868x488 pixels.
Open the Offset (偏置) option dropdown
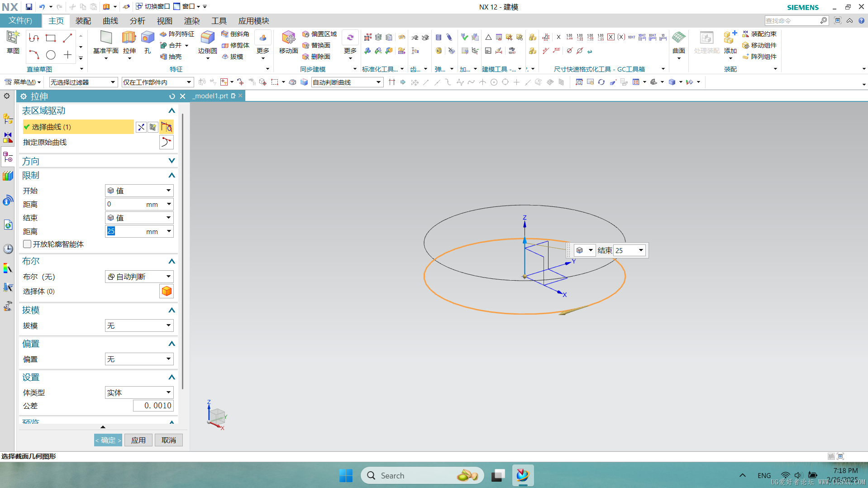pos(139,359)
